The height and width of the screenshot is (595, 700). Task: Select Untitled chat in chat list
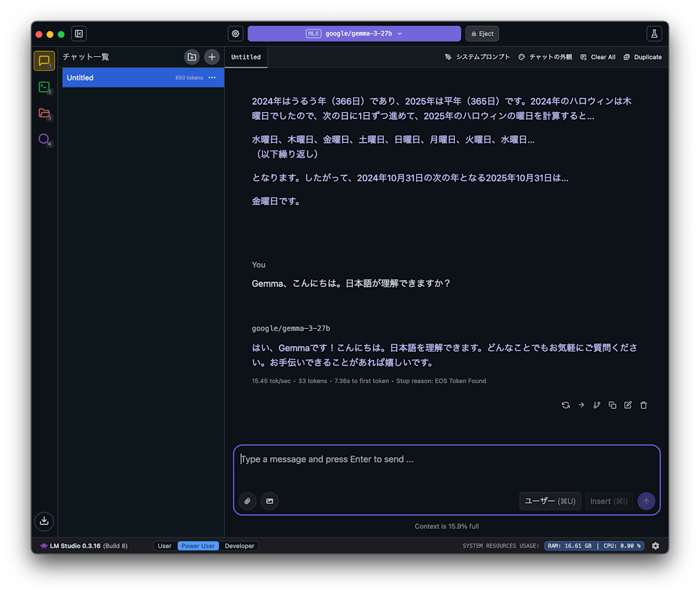[x=143, y=78]
